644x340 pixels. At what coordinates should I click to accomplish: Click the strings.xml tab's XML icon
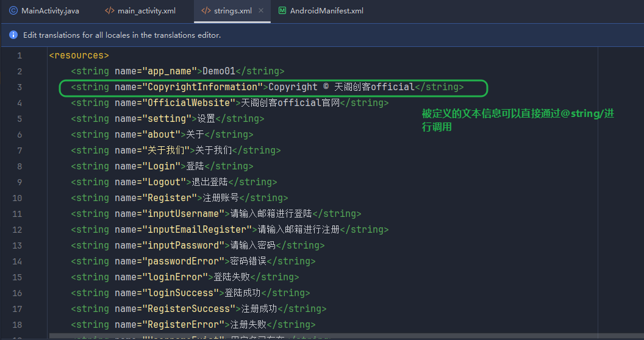click(x=206, y=11)
